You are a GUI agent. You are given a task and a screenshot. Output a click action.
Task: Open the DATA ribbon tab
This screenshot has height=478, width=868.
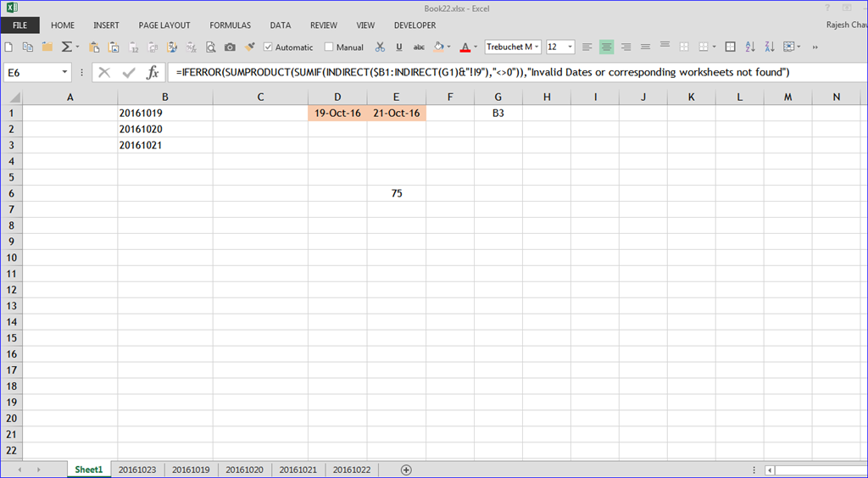[x=281, y=25]
